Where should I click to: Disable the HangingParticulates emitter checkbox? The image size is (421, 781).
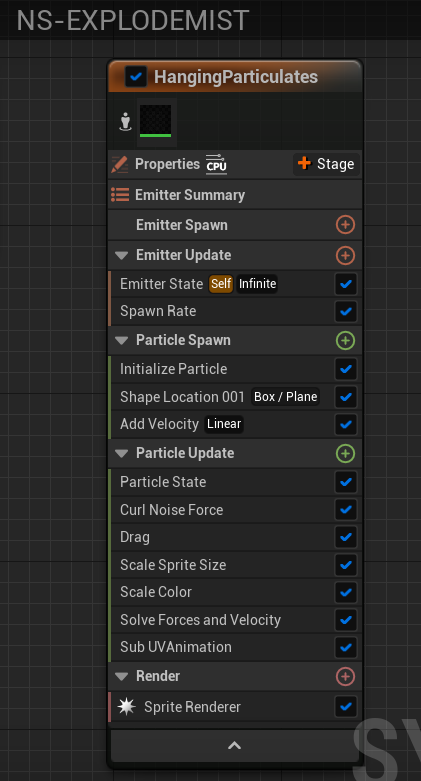click(x=136, y=77)
